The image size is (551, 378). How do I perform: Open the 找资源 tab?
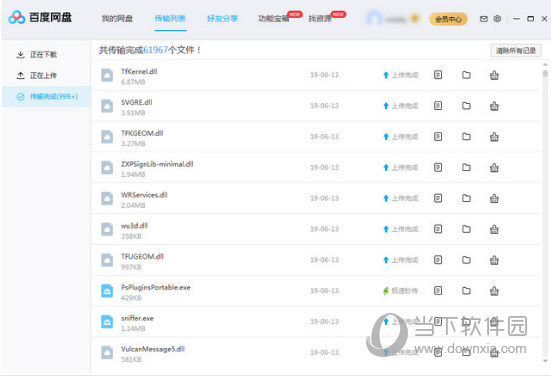point(320,18)
